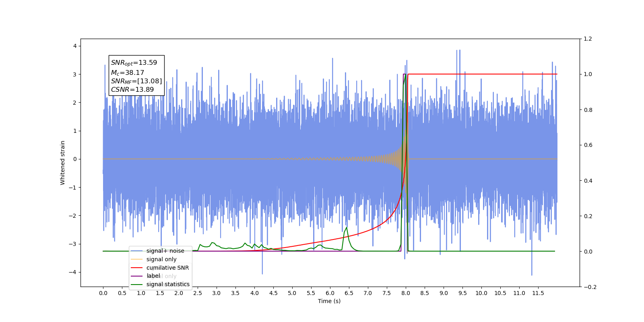This screenshot has width=644, height=322.
Task: Click the green signal statistics peak near 6.5 s
Action: 347,228
